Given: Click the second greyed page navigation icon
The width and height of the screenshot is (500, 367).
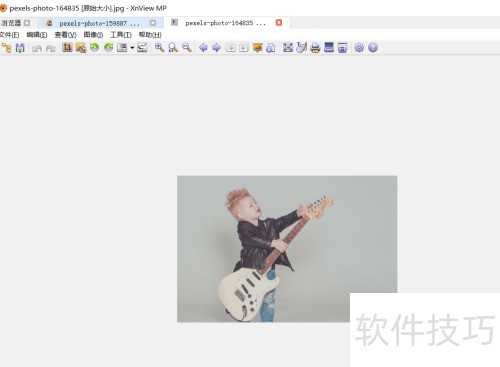Looking at the screenshot, I should click(244, 48).
